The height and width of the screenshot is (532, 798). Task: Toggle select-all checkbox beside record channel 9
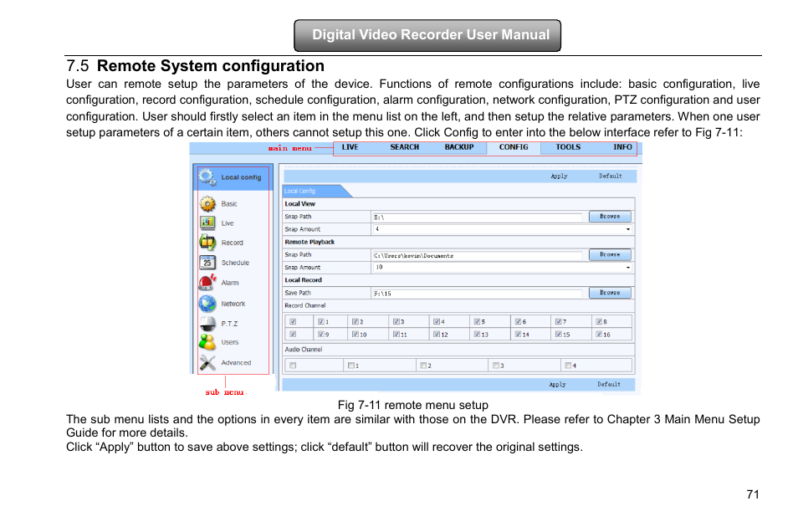[x=293, y=334]
